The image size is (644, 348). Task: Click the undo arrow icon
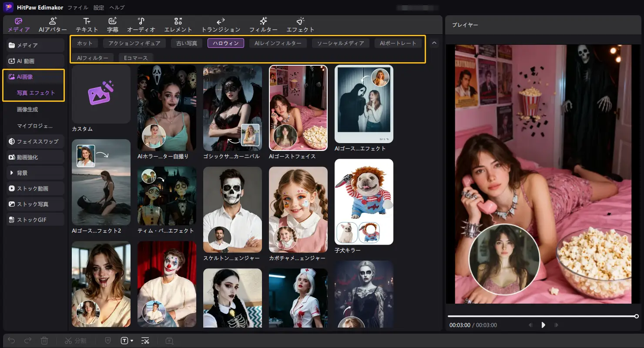(x=12, y=341)
